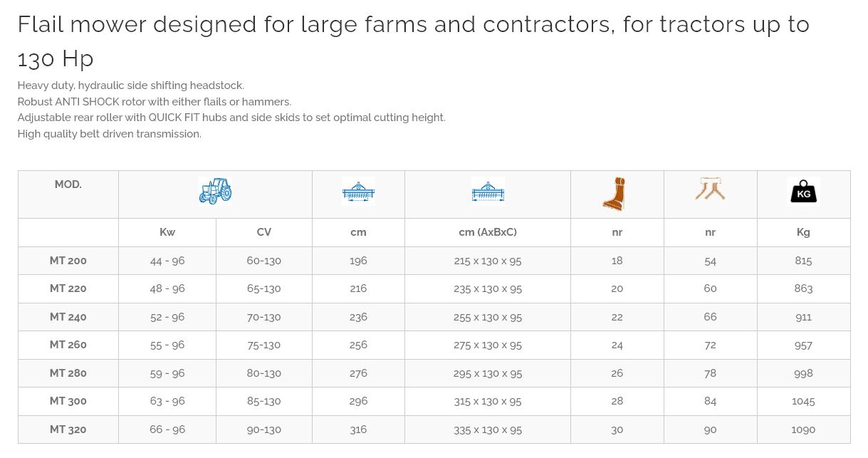Click the Kg unit subheader
Screen dimensions: 868x458
coord(803,232)
